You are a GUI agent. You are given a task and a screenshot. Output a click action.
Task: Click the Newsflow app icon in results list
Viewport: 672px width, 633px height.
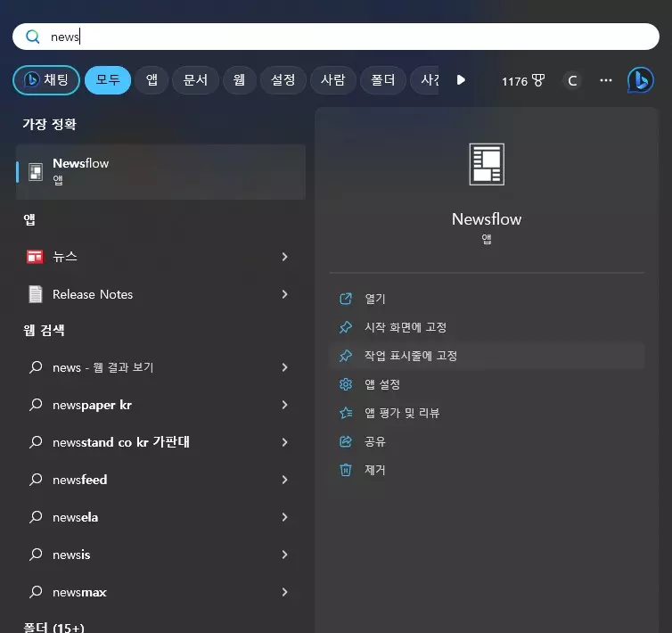pos(36,172)
